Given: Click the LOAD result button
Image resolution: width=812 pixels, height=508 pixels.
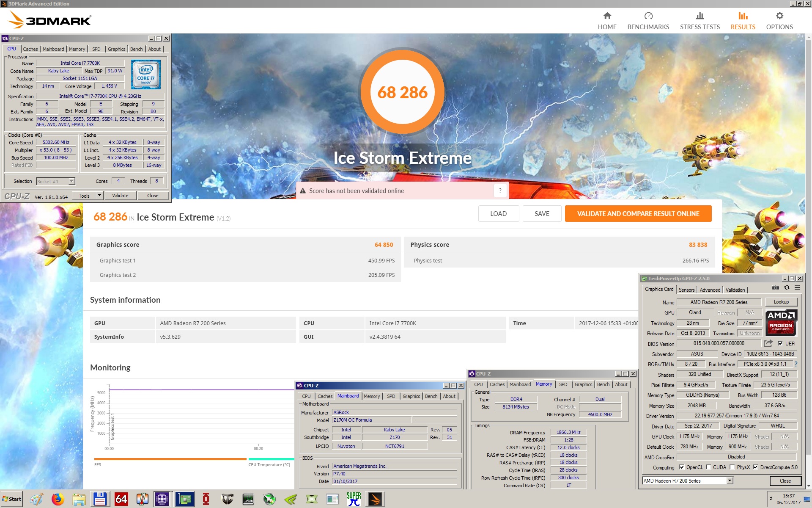Looking at the screenshot, I should [x=498, y=214].
